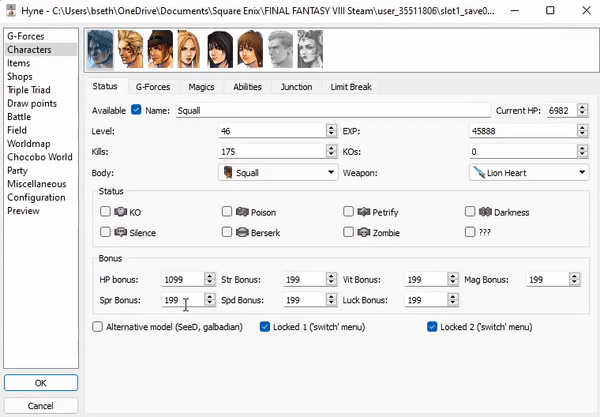Select the grayed-out Seifer portrait

(280, 49)
